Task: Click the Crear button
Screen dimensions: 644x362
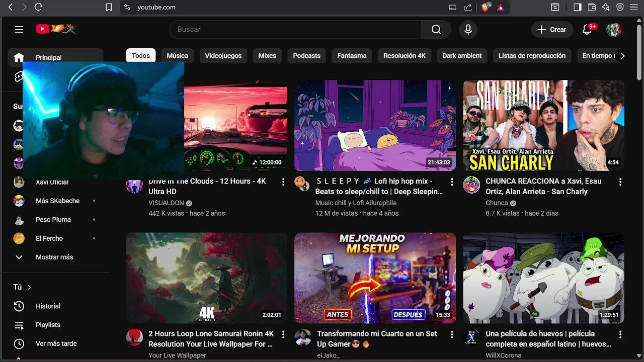Action: [552, 30]
